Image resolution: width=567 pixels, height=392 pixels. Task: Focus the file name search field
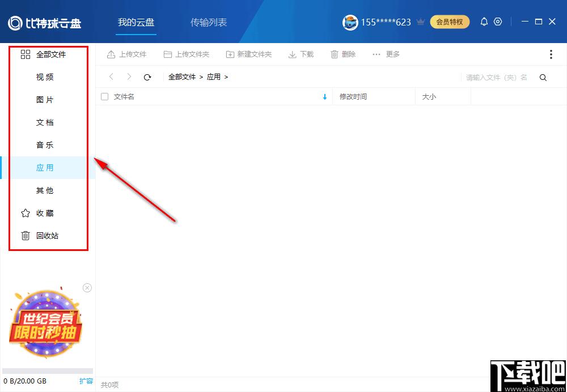(x=497, y=77)
